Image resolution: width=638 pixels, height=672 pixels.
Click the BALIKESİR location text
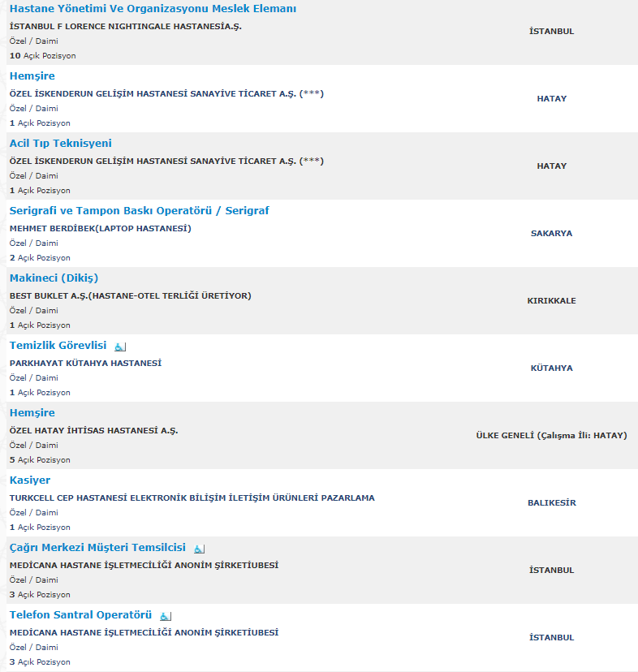(551, 502)
